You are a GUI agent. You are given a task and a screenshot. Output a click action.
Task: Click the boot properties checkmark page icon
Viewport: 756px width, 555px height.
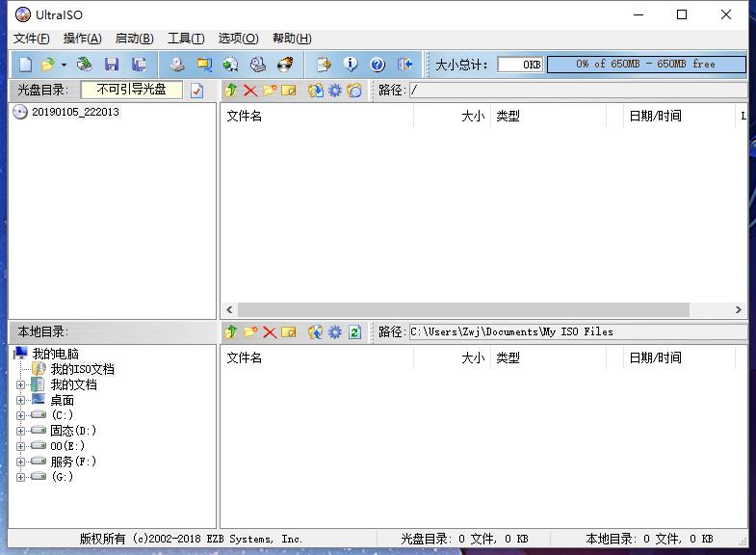coord(196,91)
